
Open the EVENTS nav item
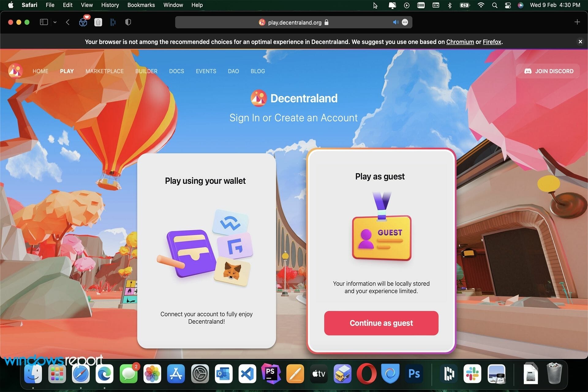coord(206,71)
